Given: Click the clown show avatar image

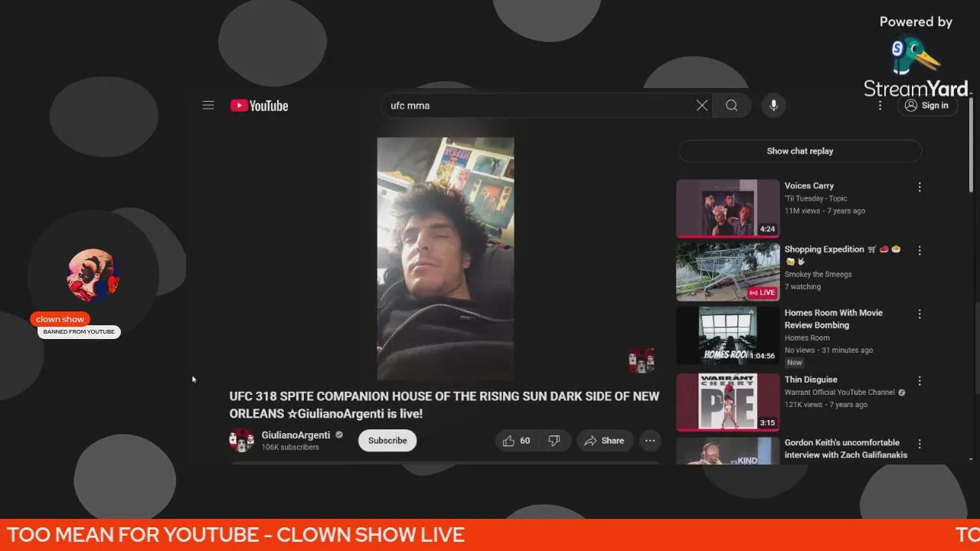Looking at the screenshot, I should click(x=93, y=275).
